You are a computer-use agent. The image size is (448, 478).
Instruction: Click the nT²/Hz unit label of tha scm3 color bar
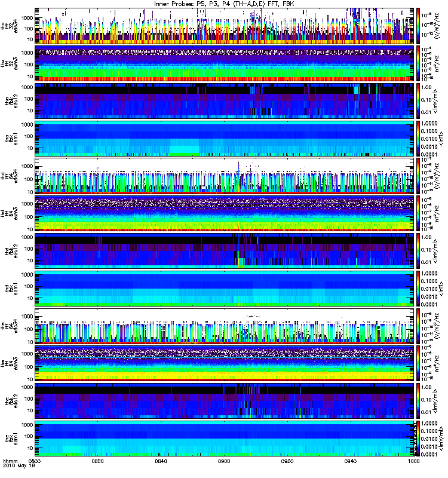[x=437, y=64]
